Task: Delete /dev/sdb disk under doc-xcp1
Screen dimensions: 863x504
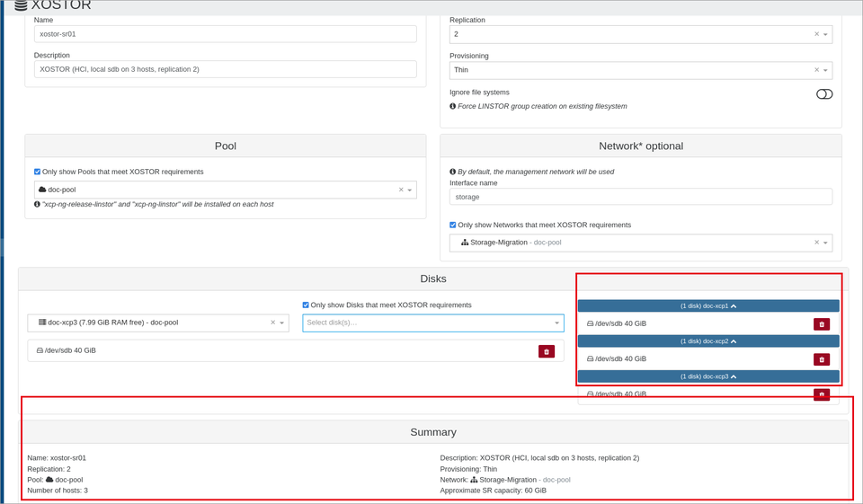Action: pyautogui.click(x=821, y=324)
